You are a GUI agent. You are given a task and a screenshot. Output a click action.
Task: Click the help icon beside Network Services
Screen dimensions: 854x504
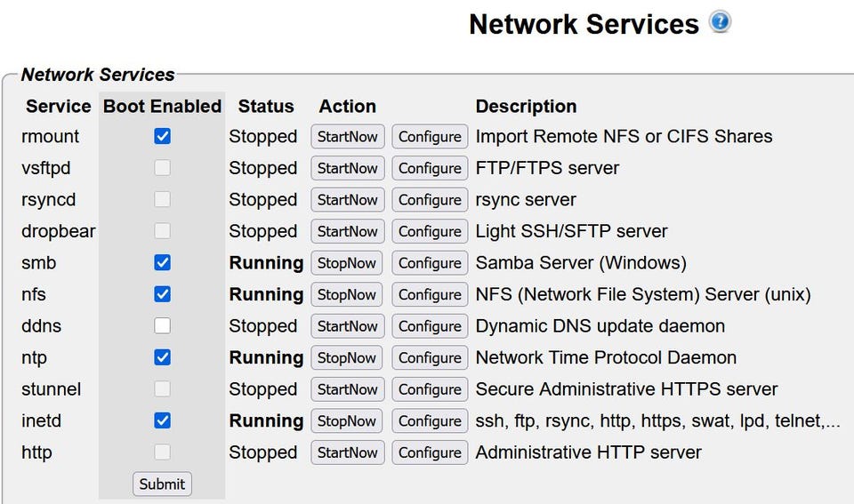720,23
